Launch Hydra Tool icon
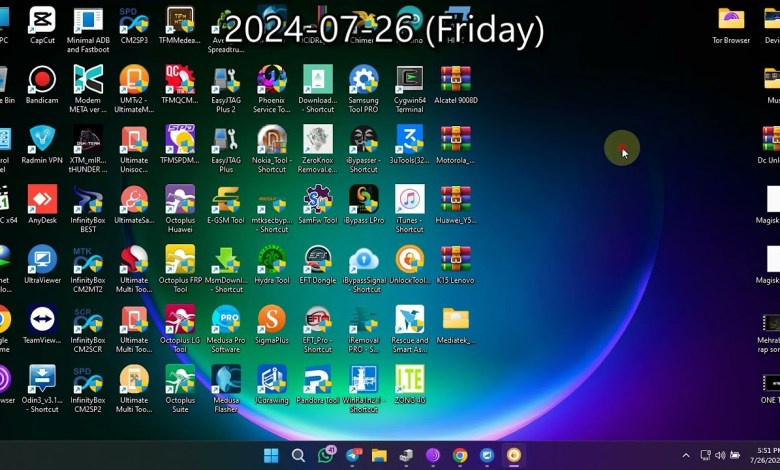Image resolution: width=780 pixels, height=470 pixels. click(x=272, y=259)
